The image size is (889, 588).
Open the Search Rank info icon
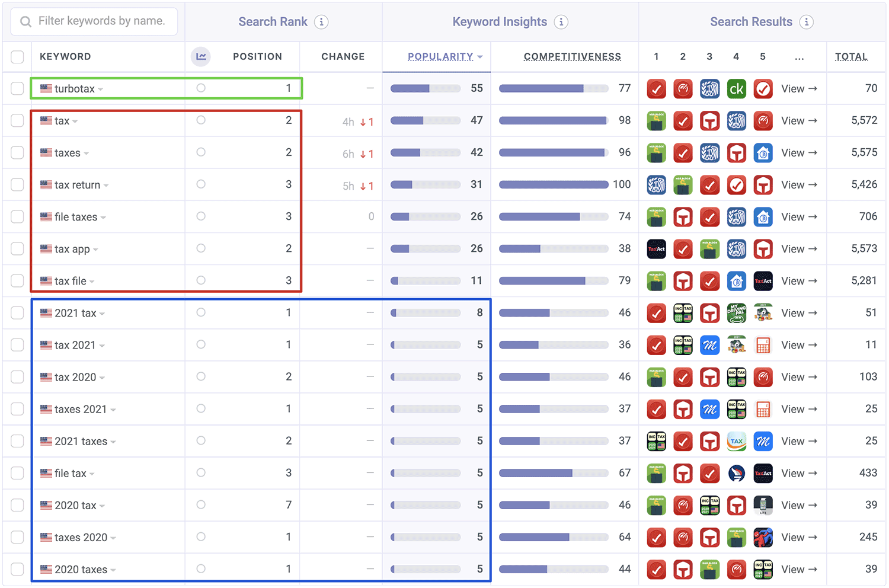point(321,22)
